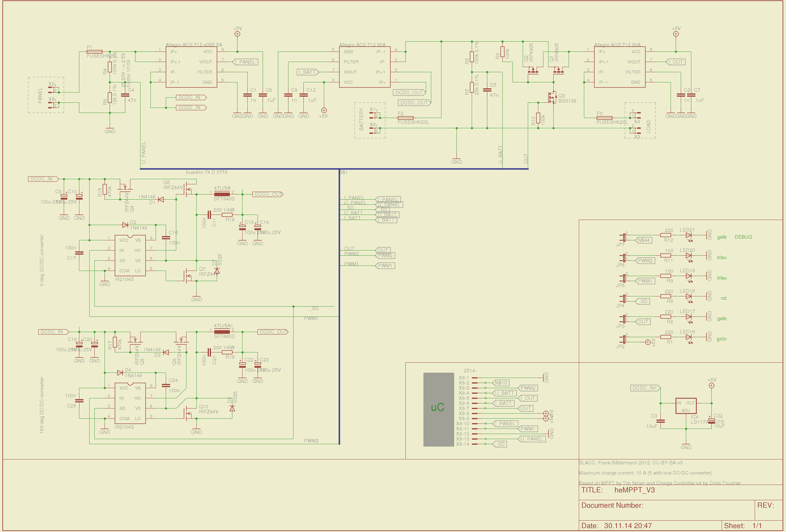The width and height of the screenshot is (786, 532).
Task: Select the R10 100k resistor
Action: point(538,118)
